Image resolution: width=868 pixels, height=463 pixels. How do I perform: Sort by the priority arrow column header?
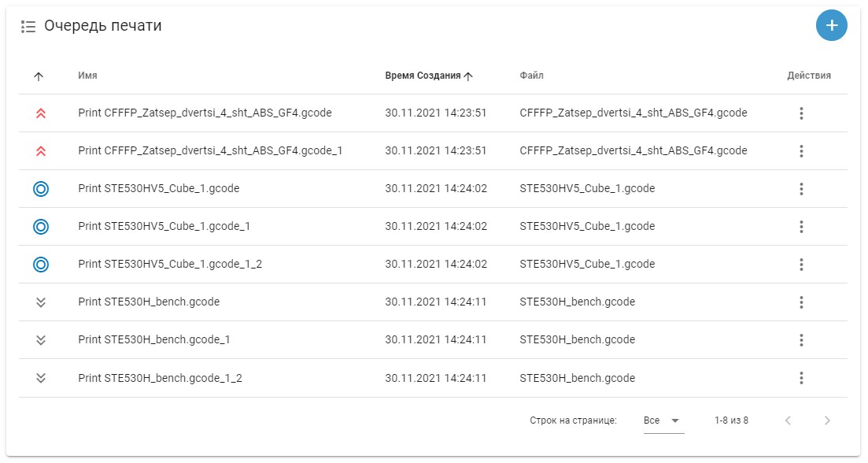pos(39,76)
